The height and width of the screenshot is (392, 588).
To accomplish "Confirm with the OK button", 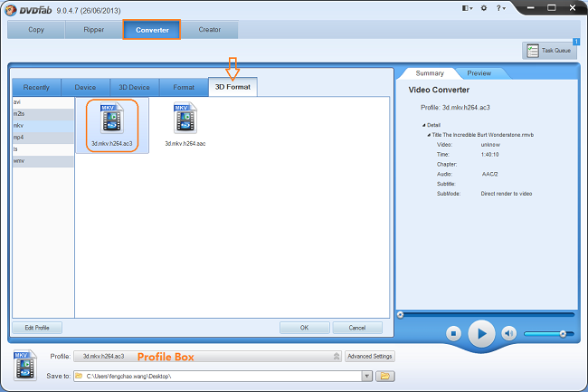I will point(305,328).
